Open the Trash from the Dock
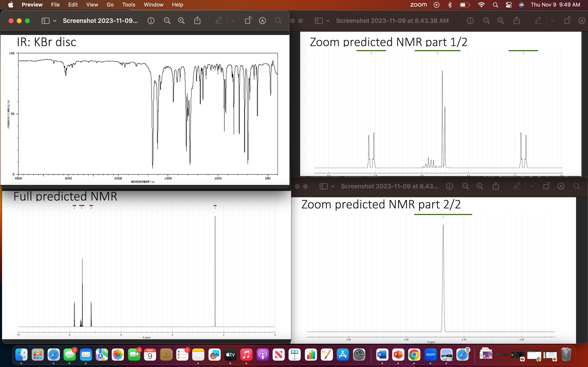Image resolution: width=588 pixels, height=367 pixels. 566,354
